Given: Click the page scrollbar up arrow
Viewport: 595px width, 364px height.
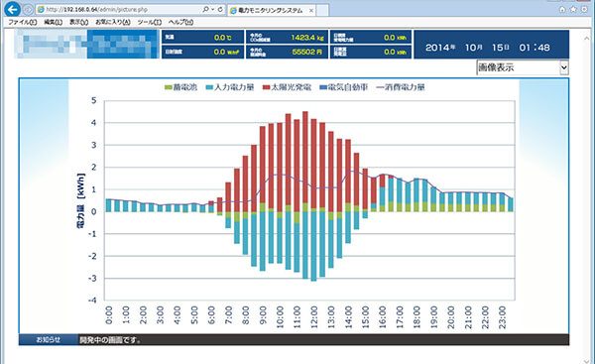Looking at the screenshot, I should 587,39.
